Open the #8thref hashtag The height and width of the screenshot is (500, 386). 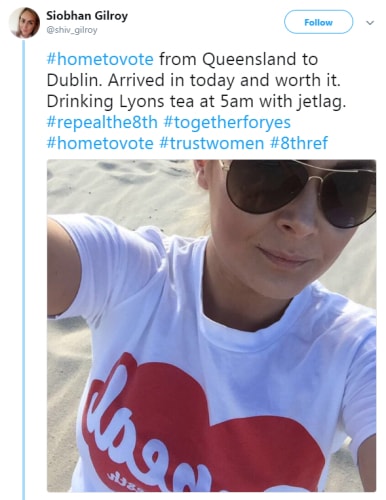[x=299, y=143]
